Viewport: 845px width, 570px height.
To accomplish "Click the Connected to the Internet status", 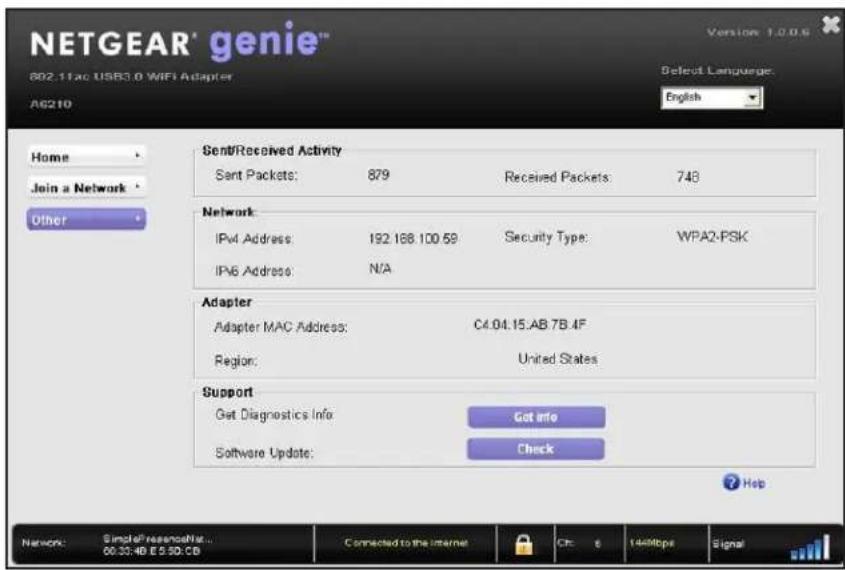I will [406, 543].
